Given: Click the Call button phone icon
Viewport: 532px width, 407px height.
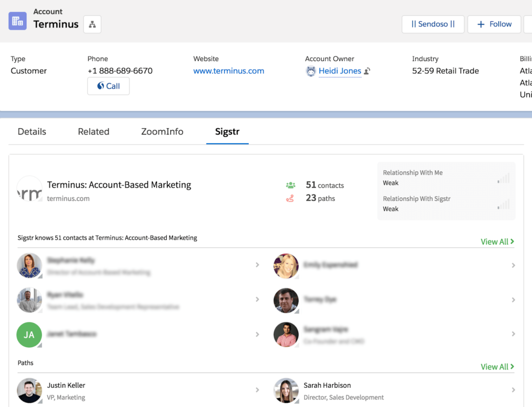Looking at the screenshot, I should pyautogui.click(x=100, y=86).
